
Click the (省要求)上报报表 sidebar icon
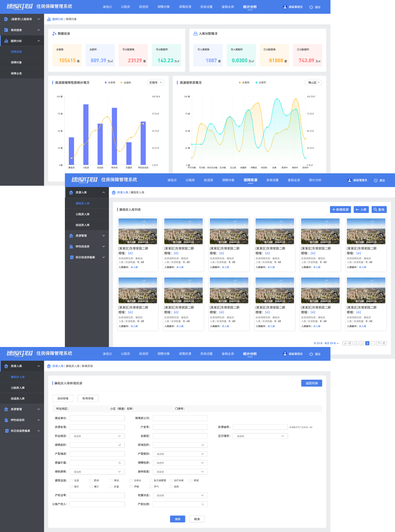[6, 19]
